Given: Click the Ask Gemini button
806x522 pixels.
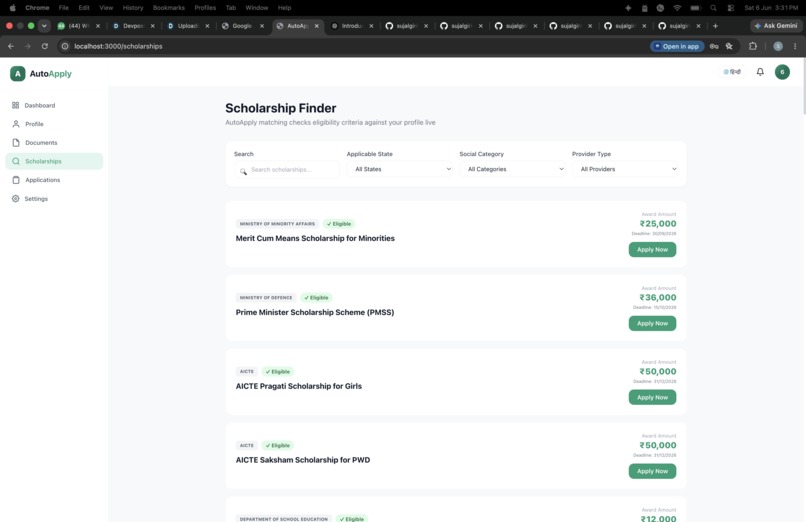Looking at the screenshot, I should tap(776, 26).
